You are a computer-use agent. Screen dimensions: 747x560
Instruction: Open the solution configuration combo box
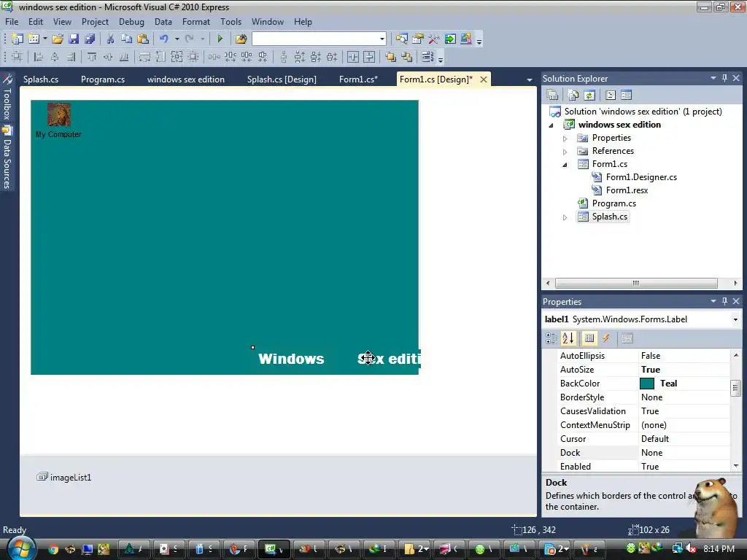click(x=319, y=39)
